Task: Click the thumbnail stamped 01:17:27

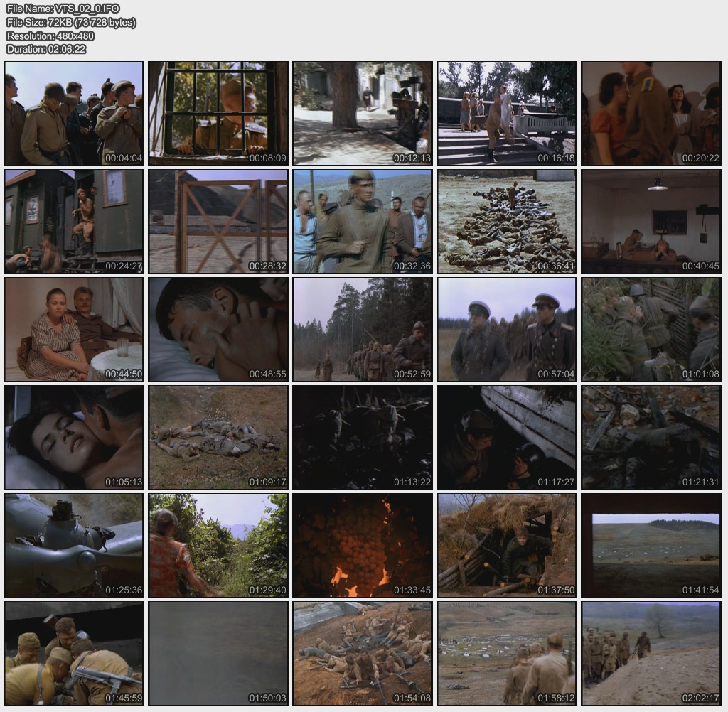Action: point(507,438)
